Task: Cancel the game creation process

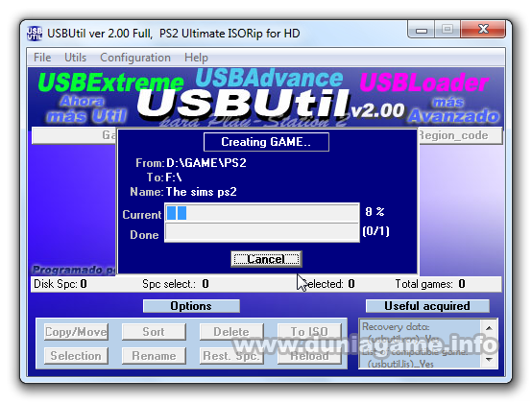Action: (x=266, y=259)
